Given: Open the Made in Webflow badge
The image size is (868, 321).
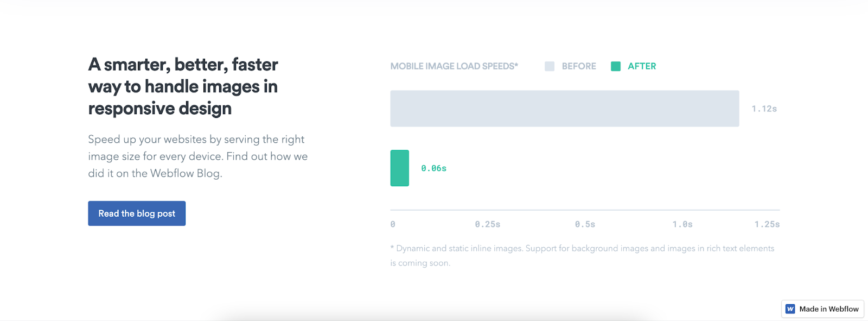Looking at the screenshot, I should 822,309.
